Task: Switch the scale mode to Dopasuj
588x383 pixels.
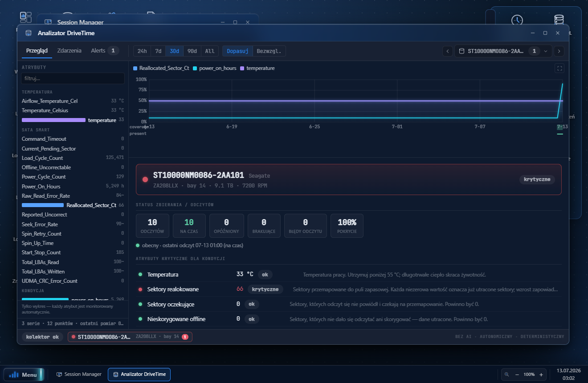Action: pyautogui.click(x=237, y=51)
